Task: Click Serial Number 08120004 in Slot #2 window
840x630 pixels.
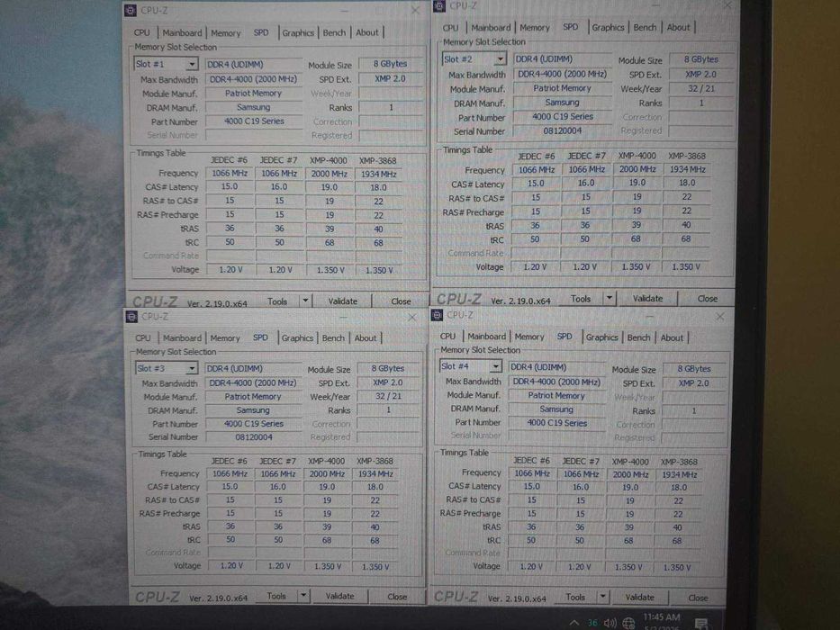Action: point(562,130)
